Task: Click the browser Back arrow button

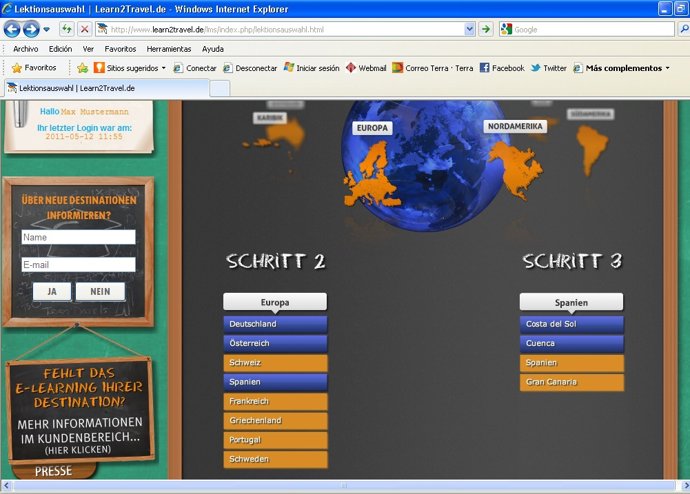Action: click(12, 29)
